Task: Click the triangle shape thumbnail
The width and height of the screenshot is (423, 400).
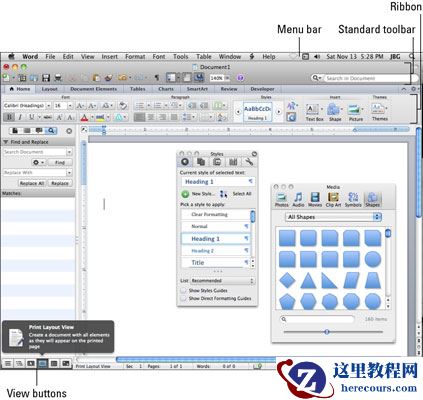Action: 308,281
